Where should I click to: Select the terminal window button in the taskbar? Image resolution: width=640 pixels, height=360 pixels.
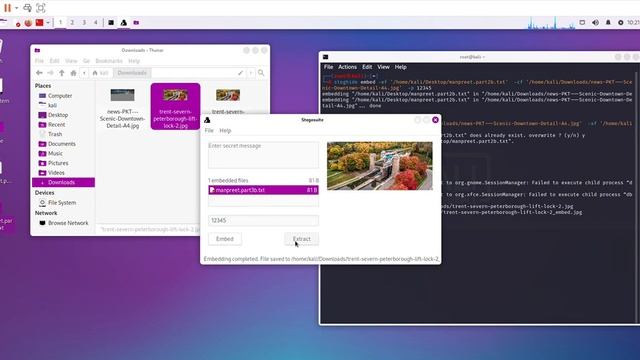(111, 22)
